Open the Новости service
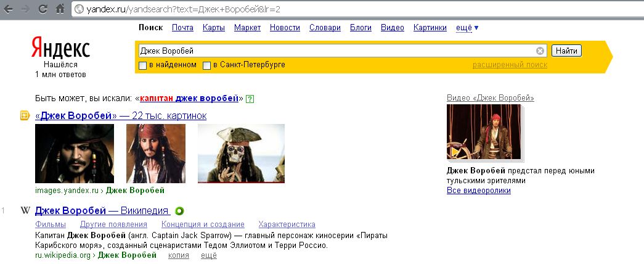This screenshot has height=264, width=644. [285, 28]
